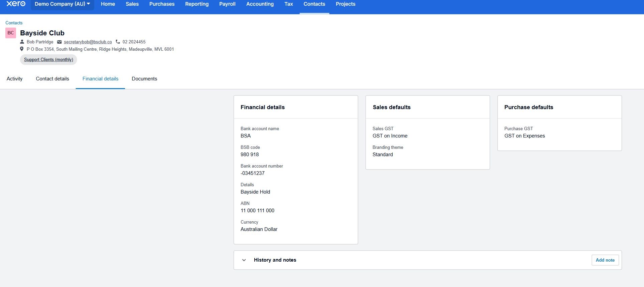Follow the Contacts breadcrumb link
Image resolution: width=644 pixels, height=287 pixels.
point(14,23)
